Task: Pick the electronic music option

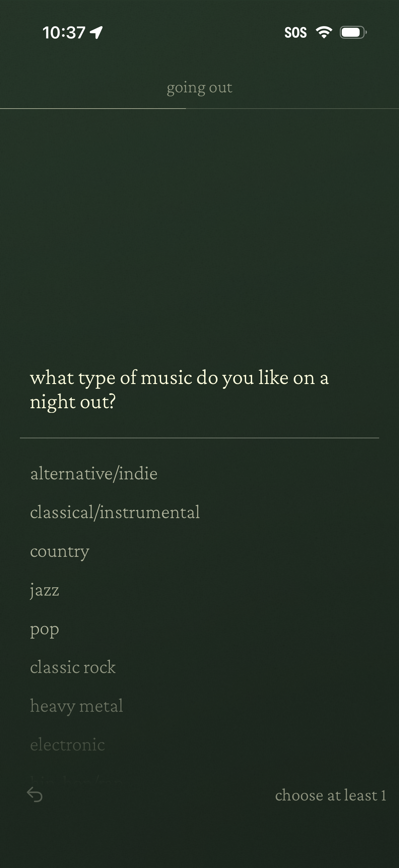Action: coord(67,744)
